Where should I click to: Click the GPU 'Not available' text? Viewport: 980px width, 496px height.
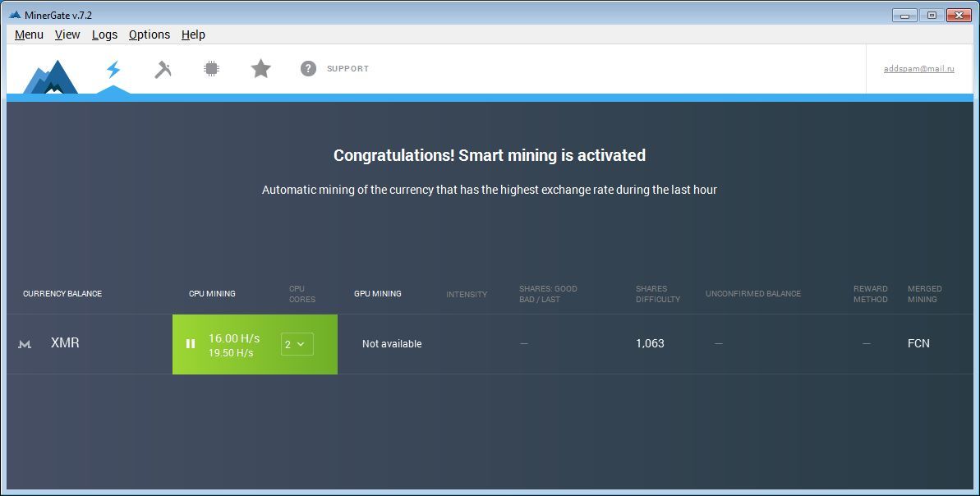[x=392, y=343]
